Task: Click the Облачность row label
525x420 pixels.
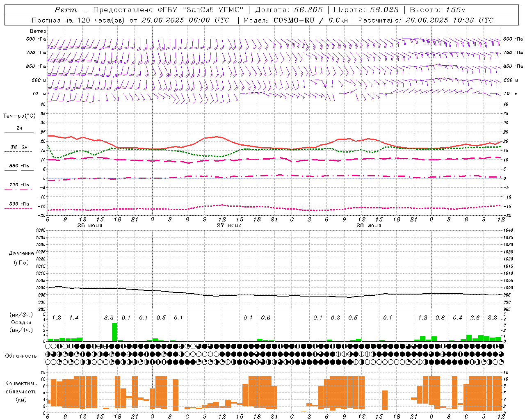Action: pos(21,356)
